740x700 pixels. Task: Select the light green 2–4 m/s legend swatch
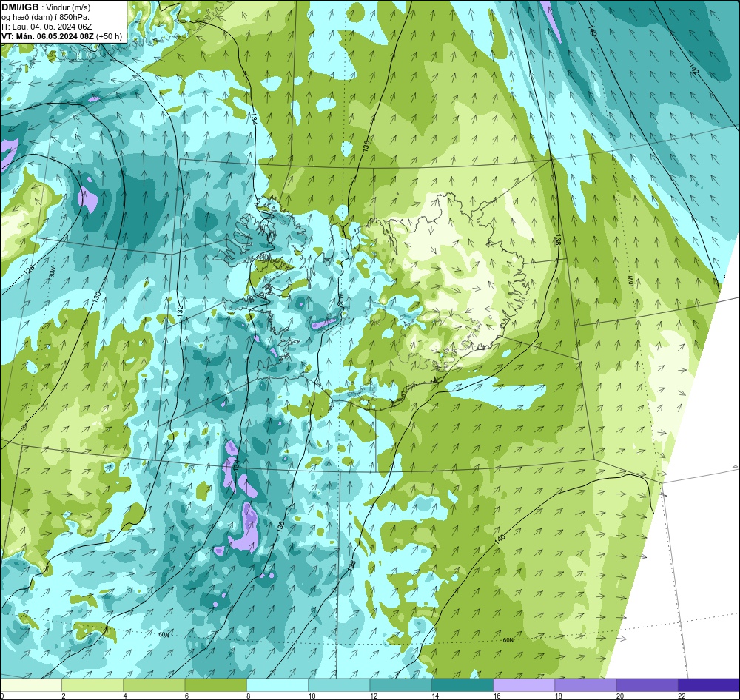point(92,684)
